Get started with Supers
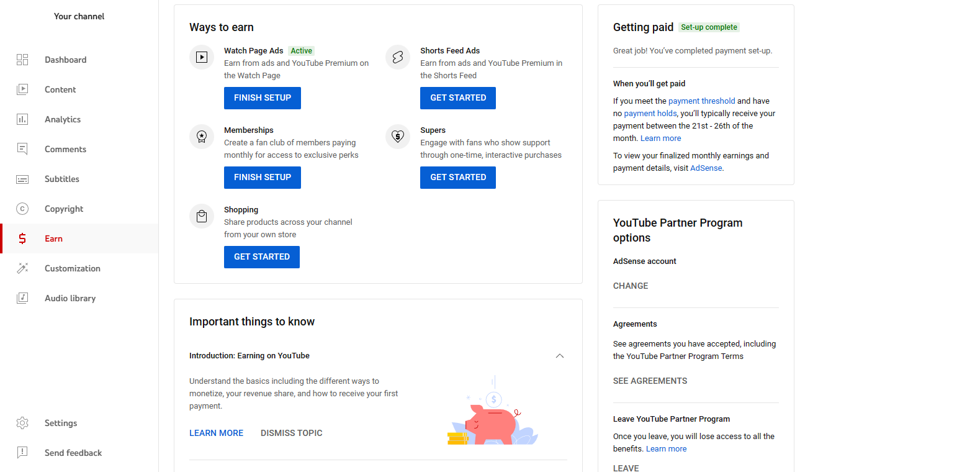The height and width of the screenshot is (472, 980). coord(457,178)
